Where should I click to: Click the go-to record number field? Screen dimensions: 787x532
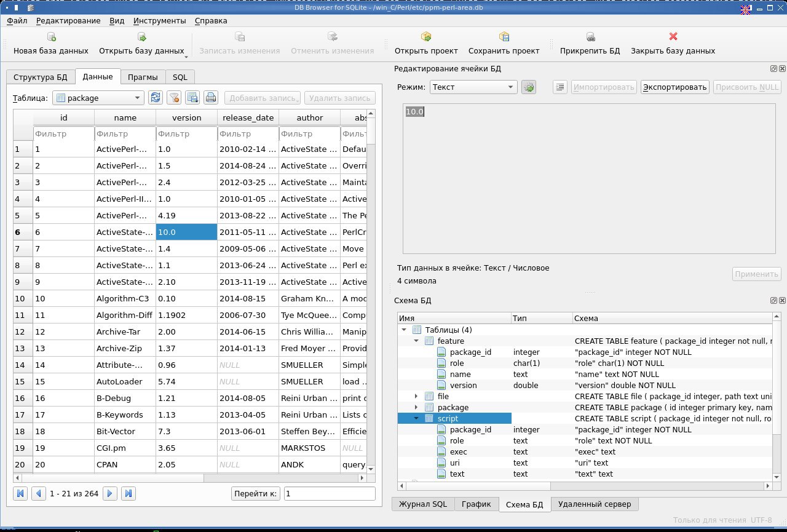pos(330,493)
